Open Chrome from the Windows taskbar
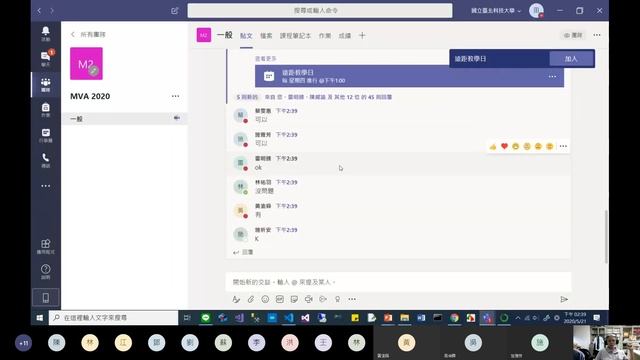Image resolution: width=640 pixels, height=360 pixels. (454, 318)
